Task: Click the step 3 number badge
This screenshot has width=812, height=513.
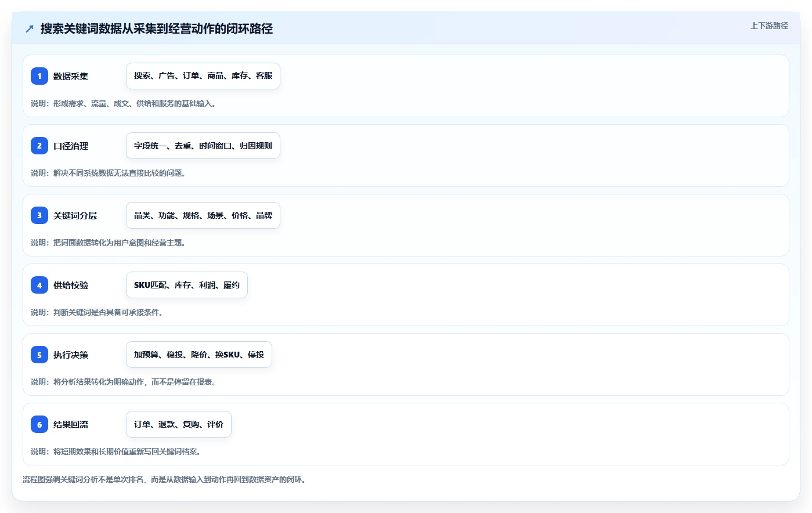Action: pyautogui.click(x=39, y=215)
